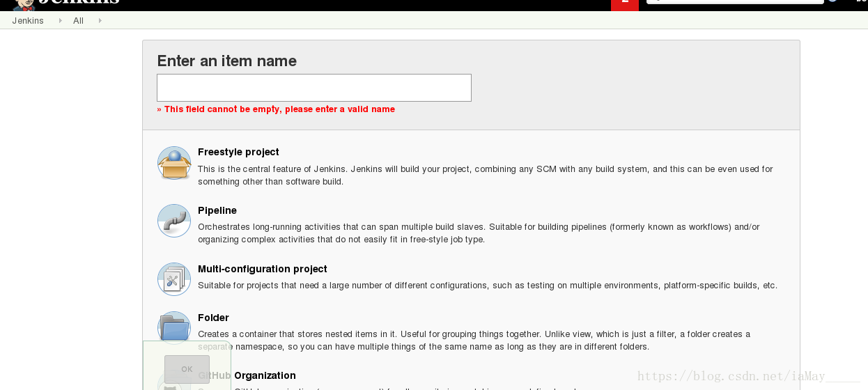Viewport: 868px width, 390px height.
Task: Expand the arrow after All breadcrumb
Action: point(100,21)
